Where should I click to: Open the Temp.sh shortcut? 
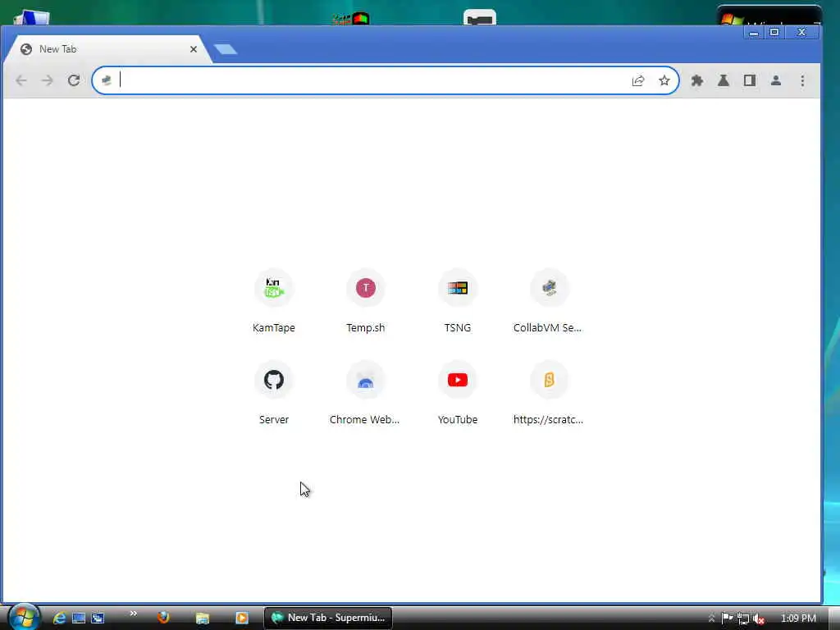365,300
